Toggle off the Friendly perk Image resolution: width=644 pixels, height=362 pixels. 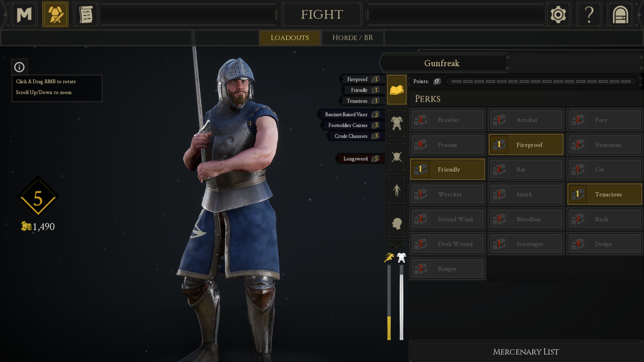click(x=447, y=169)
